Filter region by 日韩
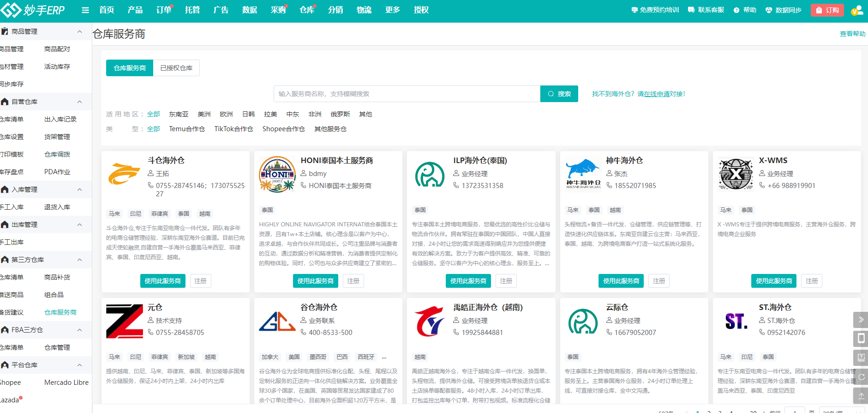Screen dimensions: 868x413 click(248, 114)
